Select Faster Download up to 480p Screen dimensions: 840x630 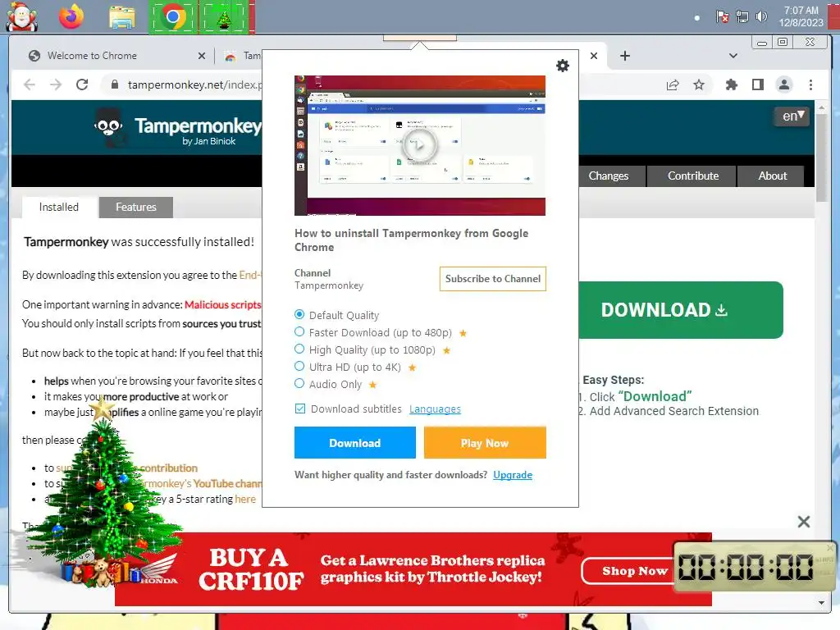click(299, 332)
